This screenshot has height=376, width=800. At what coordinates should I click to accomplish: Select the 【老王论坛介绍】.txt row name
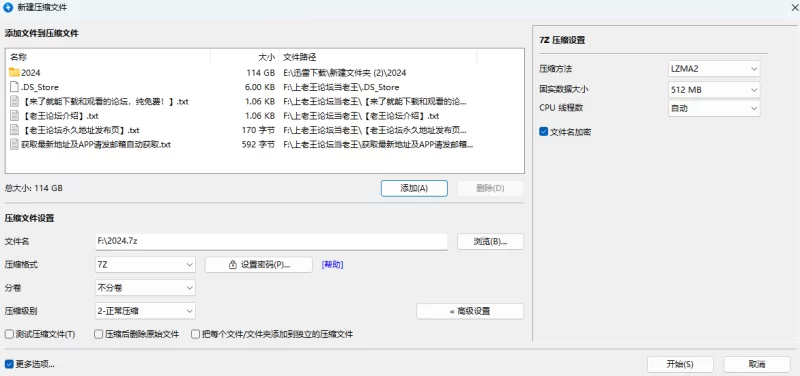[x=60, y=116]
